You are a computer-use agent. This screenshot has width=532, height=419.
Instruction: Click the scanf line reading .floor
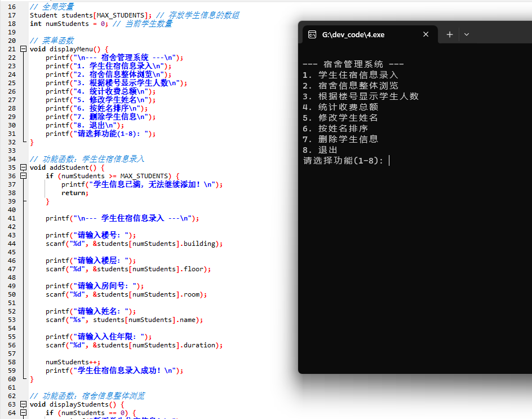coord(128,269)
